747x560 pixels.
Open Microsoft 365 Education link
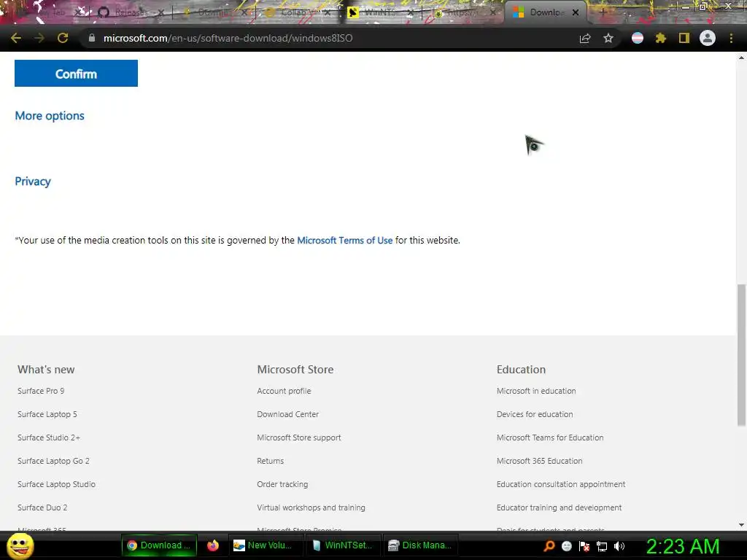[x=540, y=461]
